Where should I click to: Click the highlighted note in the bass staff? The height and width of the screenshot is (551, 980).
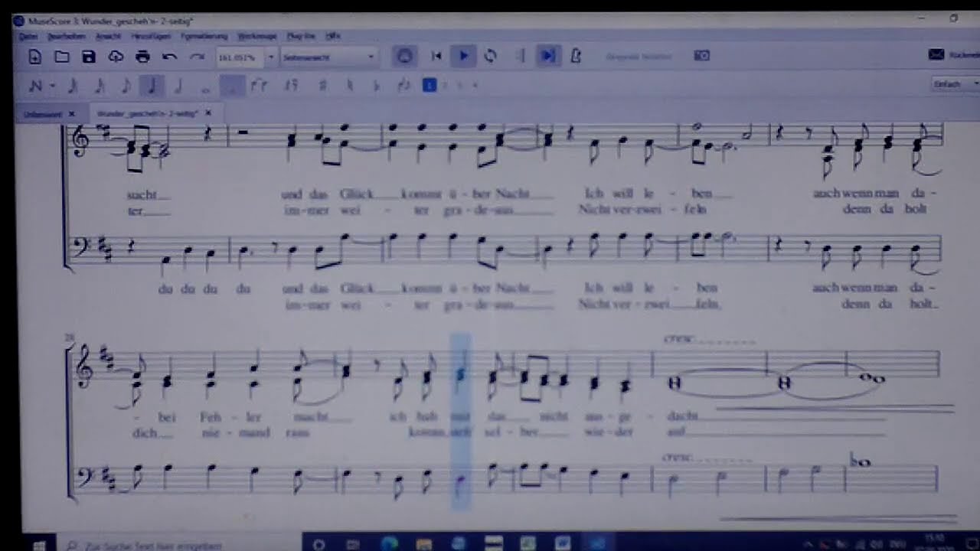click(x=459, y=481)
